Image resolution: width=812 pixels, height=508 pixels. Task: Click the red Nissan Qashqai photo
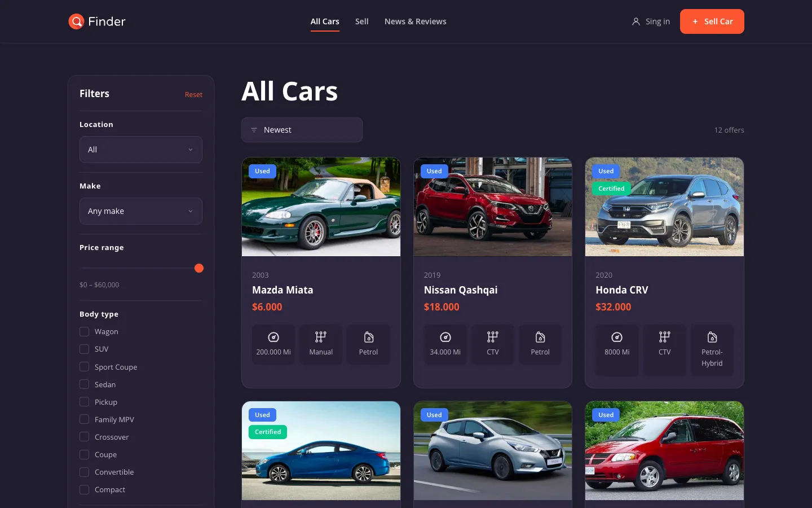click(x=493, y=207)
